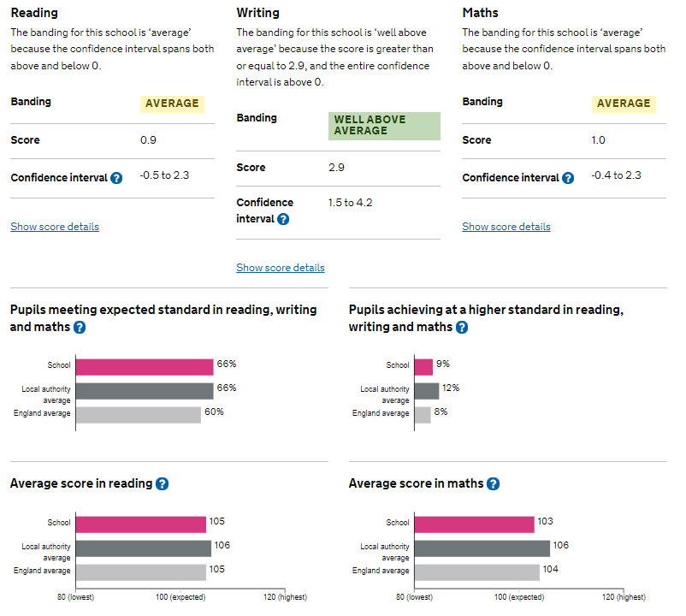Click help icon beside Average score in reading
Viewport: 686px width, 616px height.
point(162,484)
